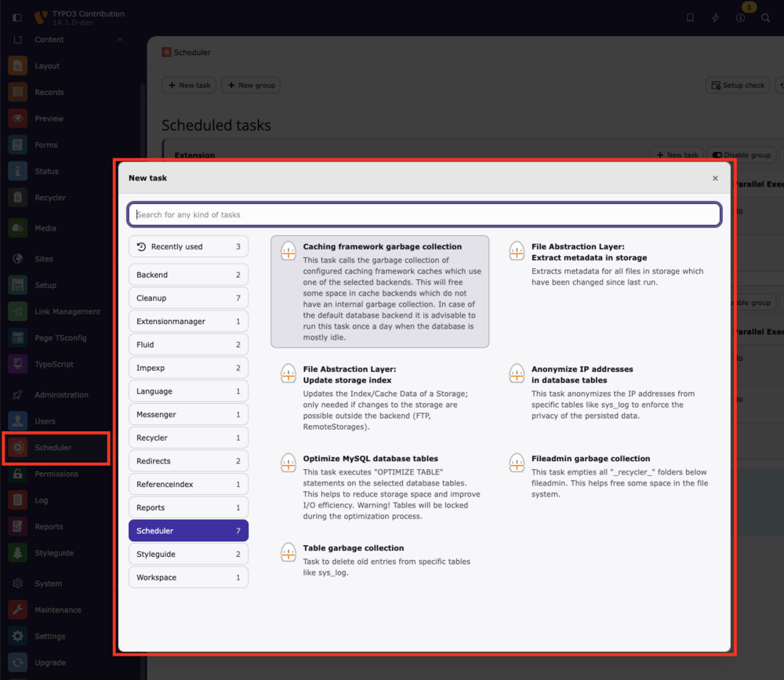Open the Forms module icon
784x680 pixels.
[17, 145]
